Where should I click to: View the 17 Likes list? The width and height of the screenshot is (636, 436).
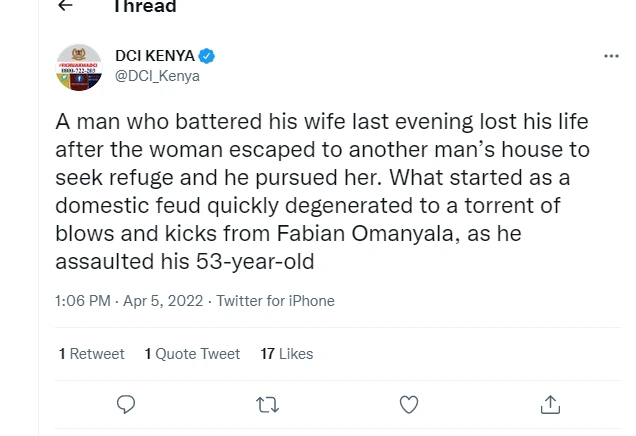[286, 354]
